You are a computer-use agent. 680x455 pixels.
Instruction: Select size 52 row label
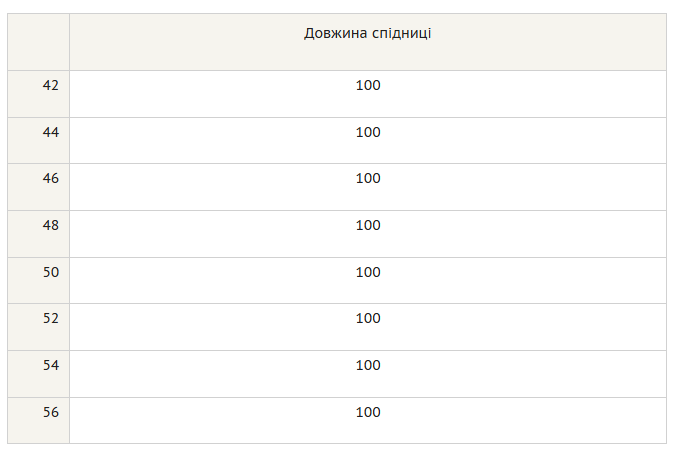click(x=50, y=318)
